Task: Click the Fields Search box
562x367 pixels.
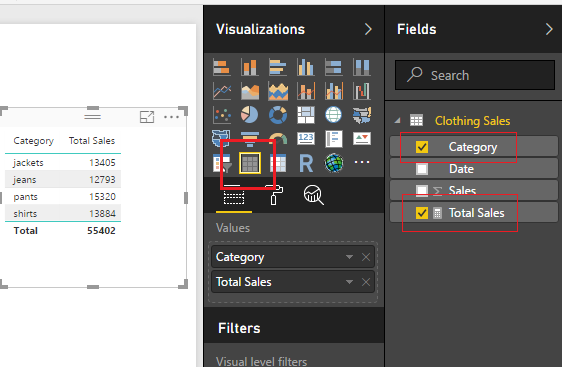Action: click(475, 75)
